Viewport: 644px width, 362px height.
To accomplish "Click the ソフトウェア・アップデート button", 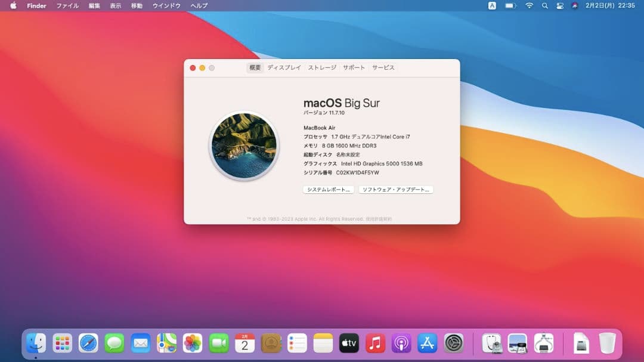I will (x=396, y=190).
